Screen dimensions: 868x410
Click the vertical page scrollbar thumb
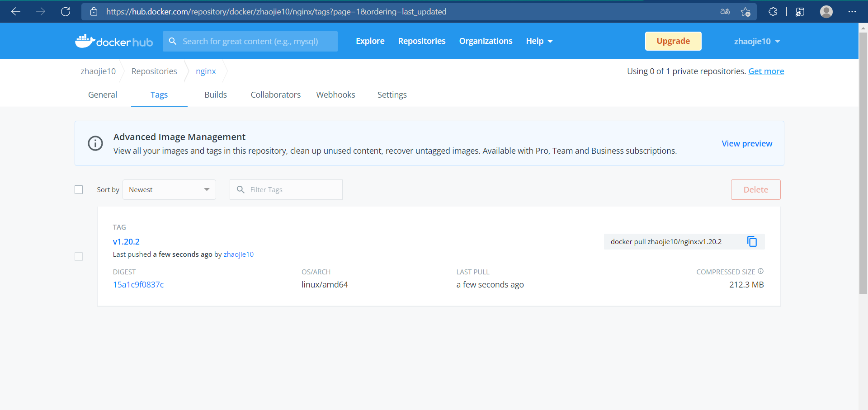click(x=863, y=163)
